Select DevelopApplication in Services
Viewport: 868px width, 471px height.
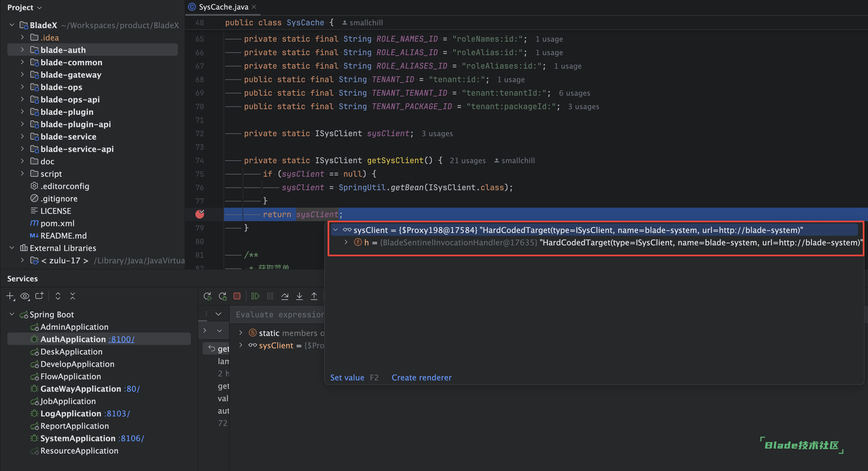(77, 364)
